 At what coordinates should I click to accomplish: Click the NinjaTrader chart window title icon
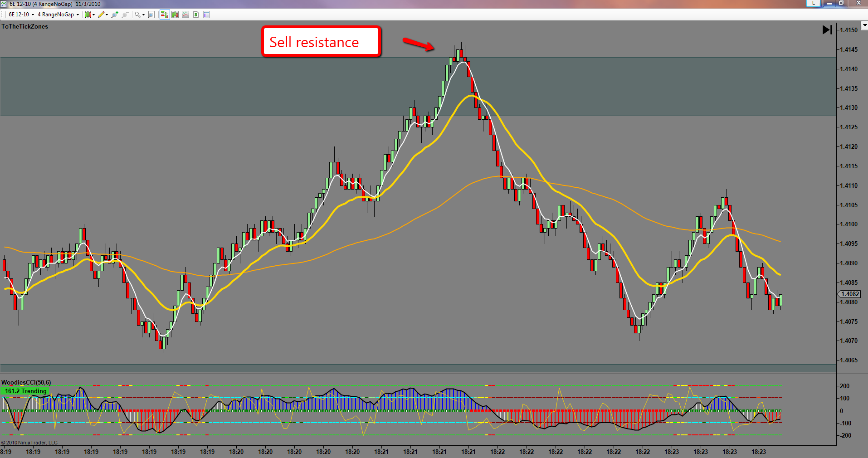pos(4,4)
